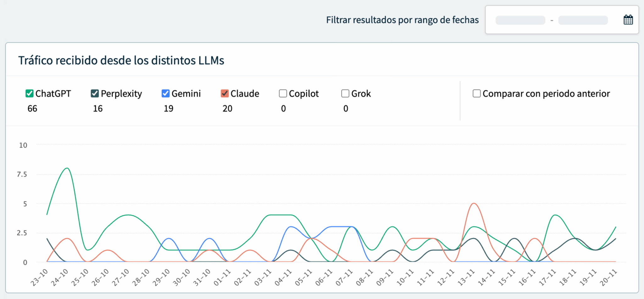Disable the Perplexity traffic checkbox

pos(95,93)
